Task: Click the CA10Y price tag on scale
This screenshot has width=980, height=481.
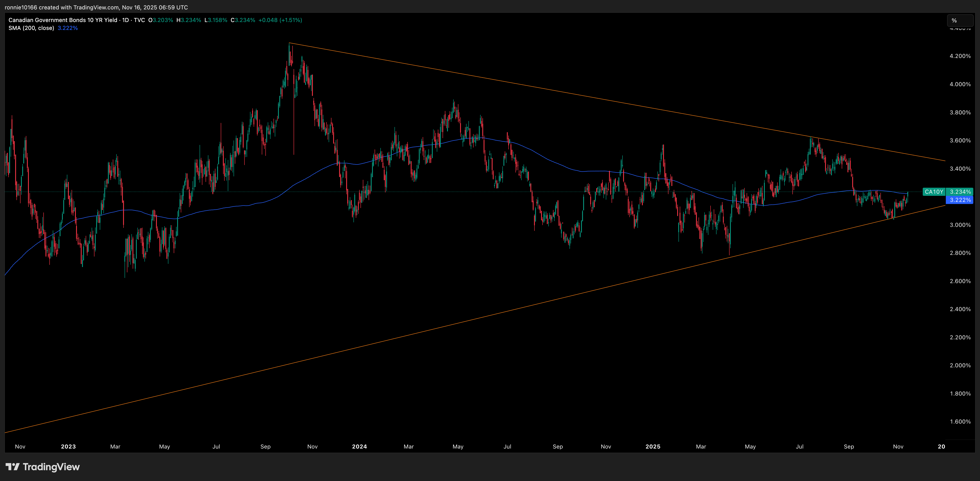Action: tap(934, 192)
